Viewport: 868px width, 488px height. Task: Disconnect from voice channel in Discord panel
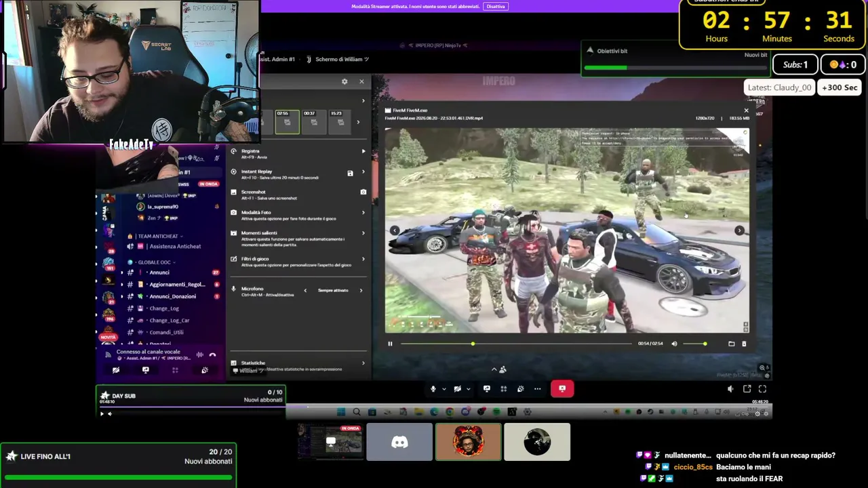click(212, 354)
